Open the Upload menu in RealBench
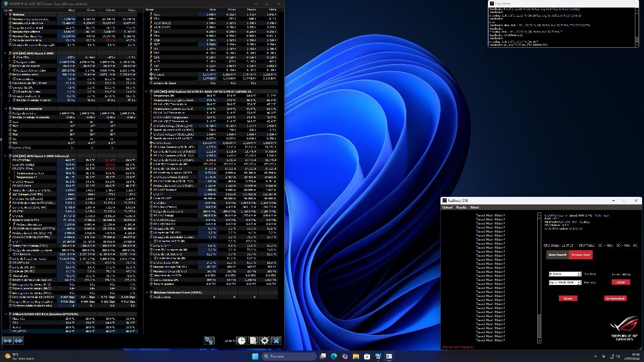Image resolution: width=644 pixels, height=362 pixels. click(x=447, y=207)
